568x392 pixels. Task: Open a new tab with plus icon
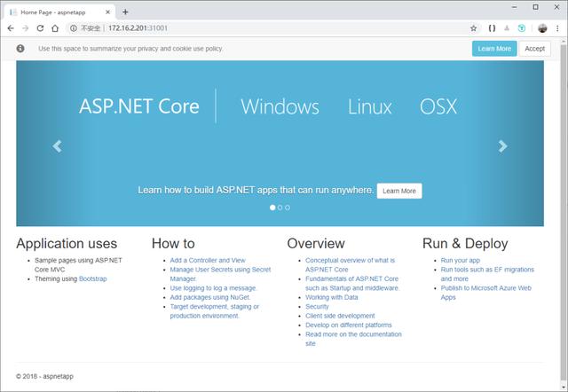coord(125,12)
